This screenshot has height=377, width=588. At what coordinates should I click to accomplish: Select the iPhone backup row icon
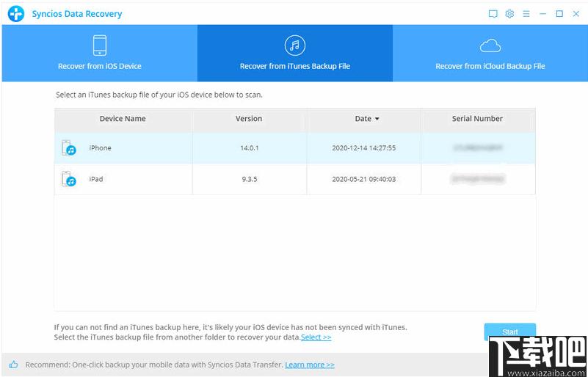pyautogui.click(x=68, y=148)
